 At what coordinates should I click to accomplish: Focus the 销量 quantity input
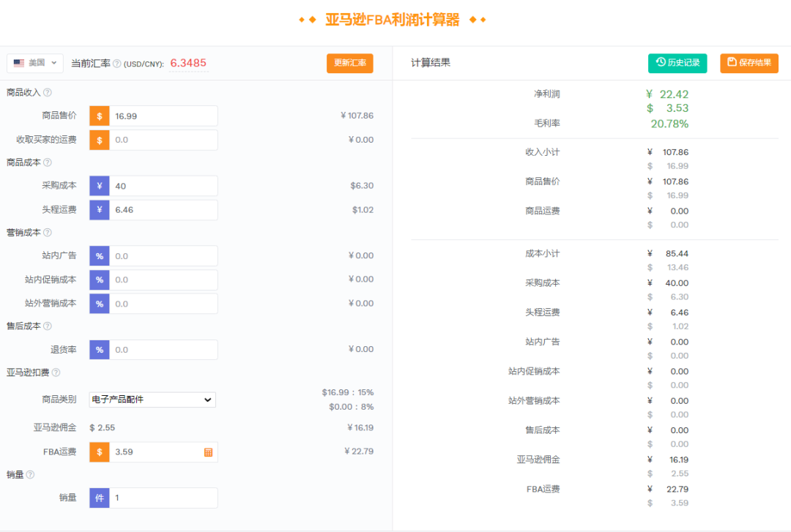coord(163,498)
